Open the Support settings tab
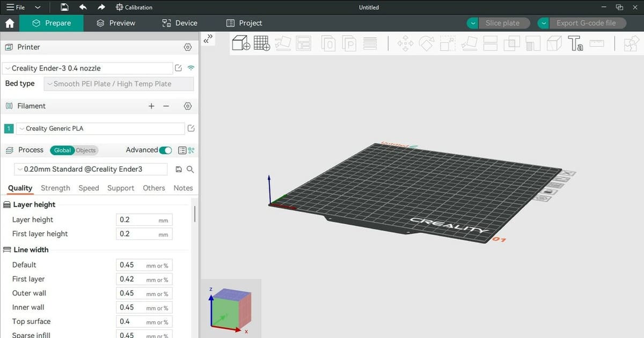 pyautogui.click(x=121, y=188)
